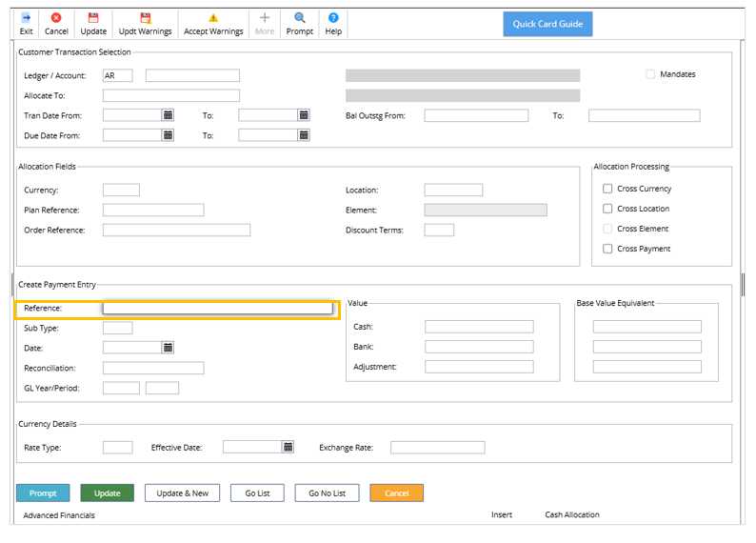Open payment entry Date calendar picker
756x543 pixels.
(x=168, y=347)
